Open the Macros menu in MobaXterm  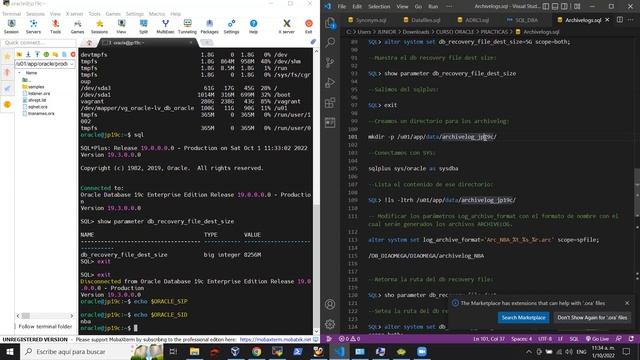pos(157,14)
